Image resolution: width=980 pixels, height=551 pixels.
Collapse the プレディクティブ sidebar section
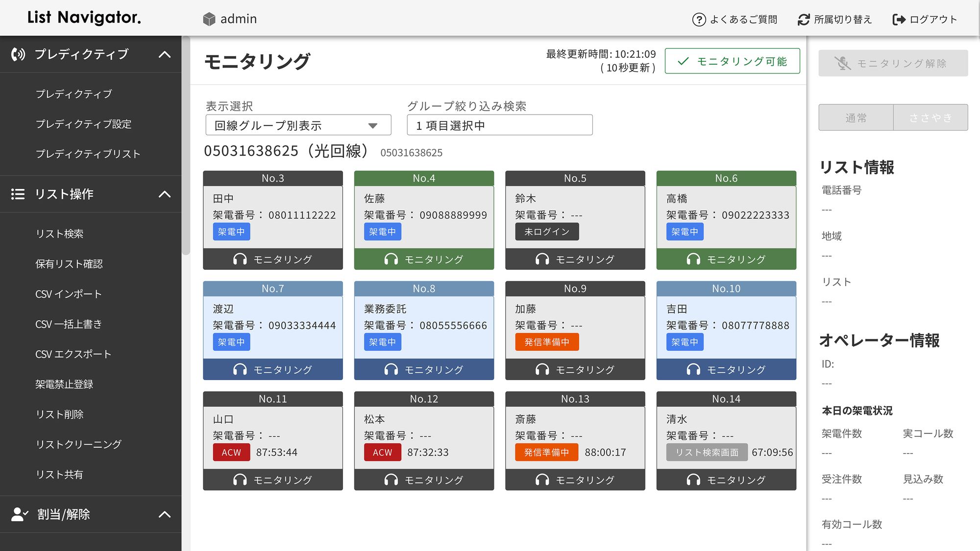[x=165, y=54]
